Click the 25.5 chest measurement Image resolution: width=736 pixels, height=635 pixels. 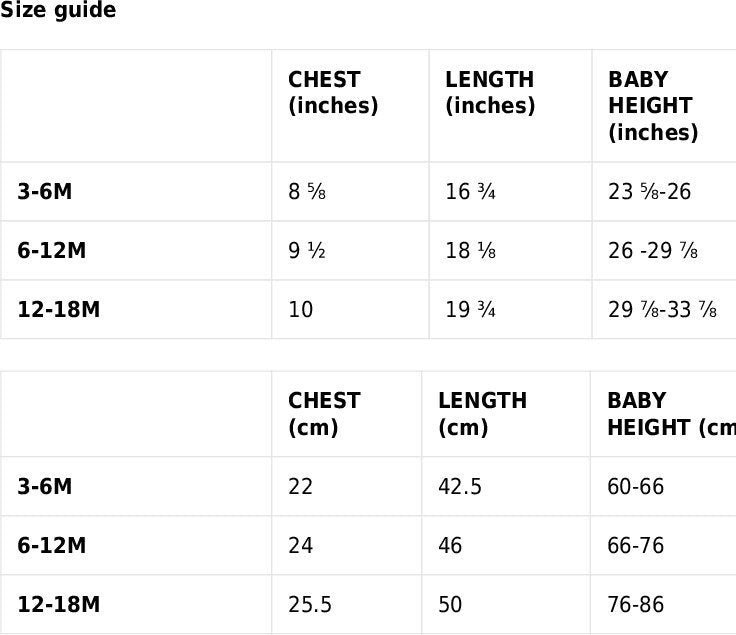(310, 605)
